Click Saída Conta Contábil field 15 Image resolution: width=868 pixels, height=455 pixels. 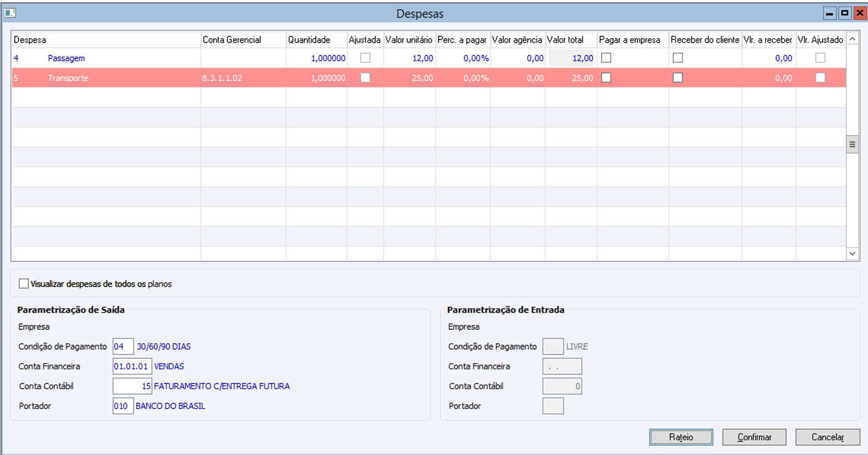coord(132,386)
